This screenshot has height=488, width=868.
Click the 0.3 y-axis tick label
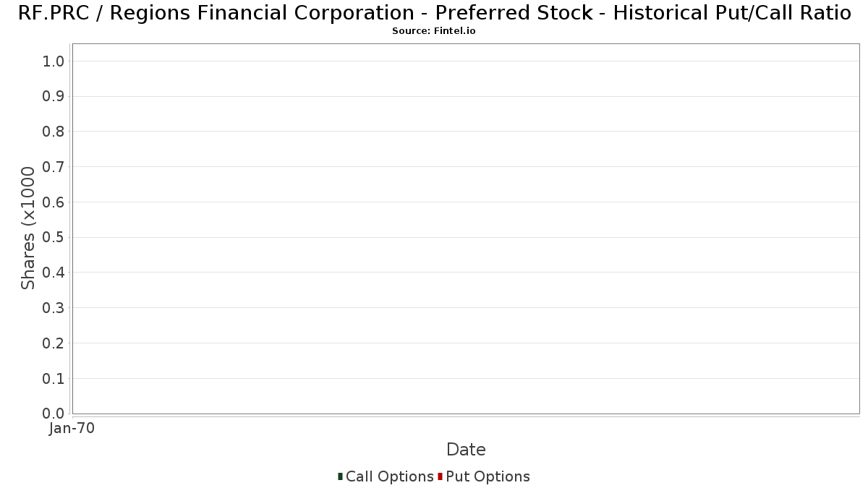(x=54, y=308)
